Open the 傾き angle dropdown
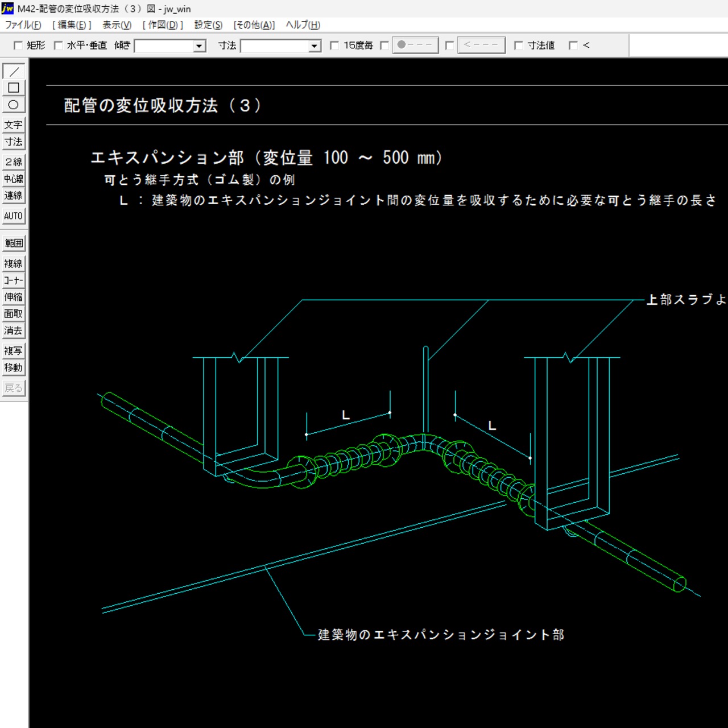728x728 pixels. pos(199,46)
